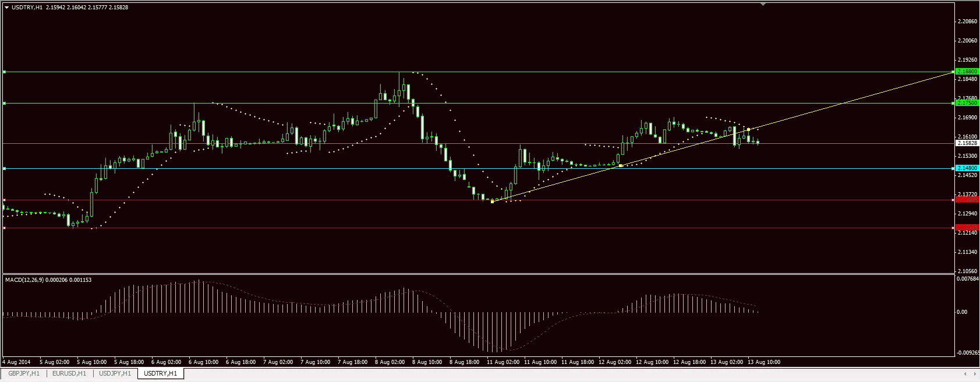Click the price scale value 2.11340
980x382 pixels.
pos(967,252)
